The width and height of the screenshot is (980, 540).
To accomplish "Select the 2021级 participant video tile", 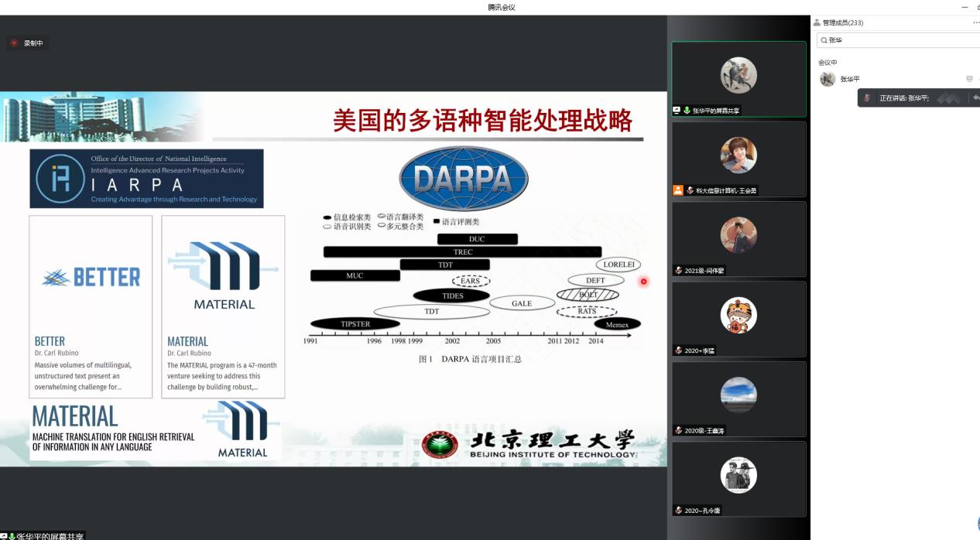I will click(738, 239).
